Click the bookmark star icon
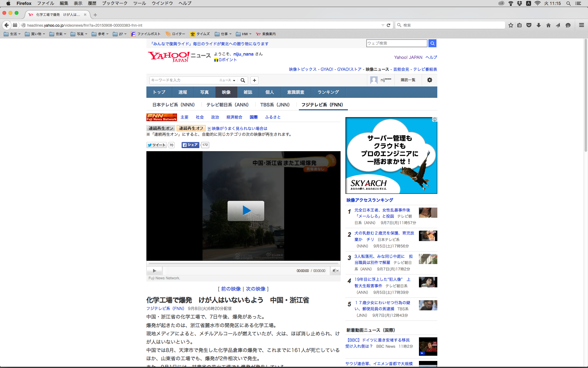This screenshot has width=588, height=368. pos(511,25)
